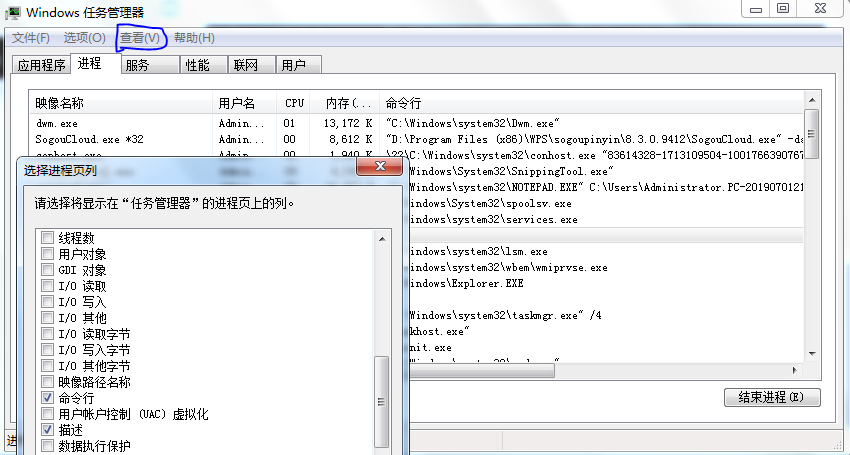Click process list vertical scrollbar thumb
Screen dimensions: 850x455
(812, 133)
